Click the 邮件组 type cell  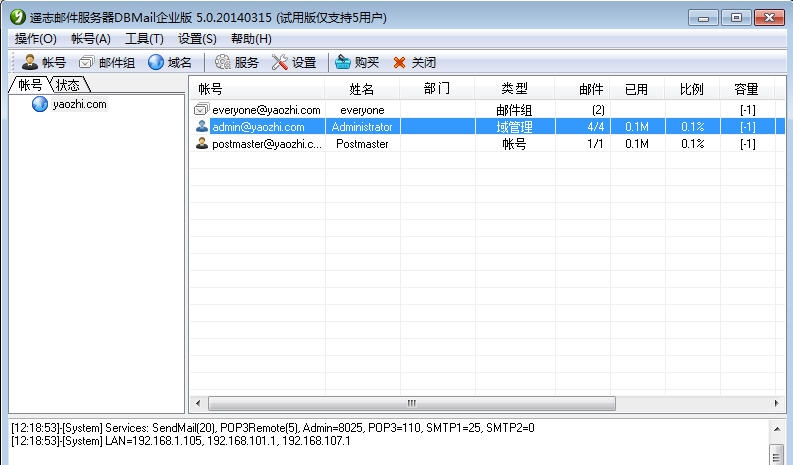tap(514, 110)
